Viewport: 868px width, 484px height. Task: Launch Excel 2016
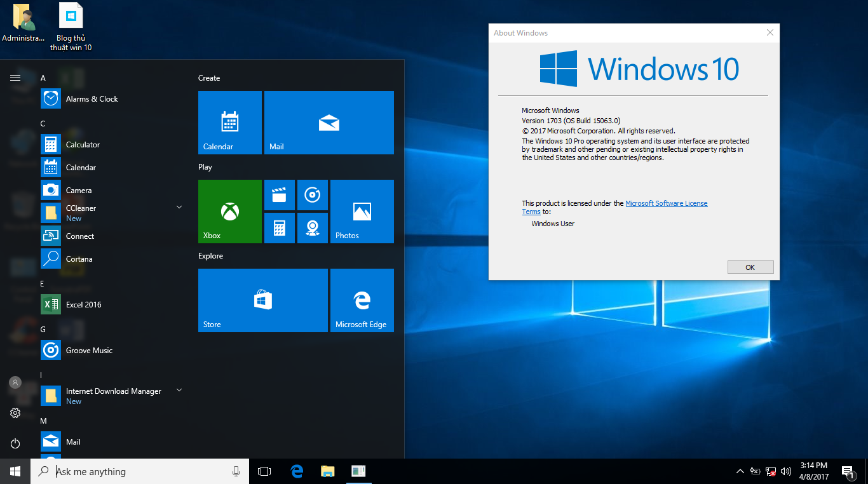pos(83,304)
